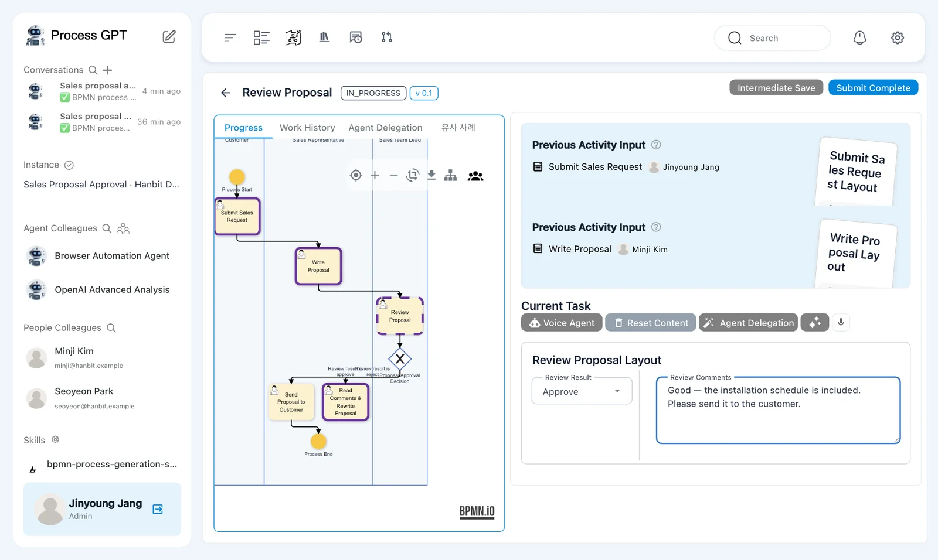Image resolution: width=938 pixels, height=560 pixels.
Task: Click the top Search field
Action: pos(772,38)
